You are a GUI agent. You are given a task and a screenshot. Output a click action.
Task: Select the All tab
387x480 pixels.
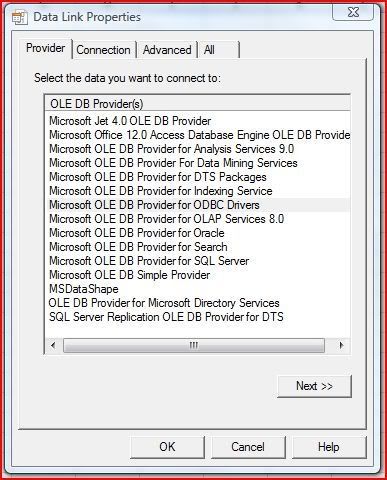coord(219,50)
